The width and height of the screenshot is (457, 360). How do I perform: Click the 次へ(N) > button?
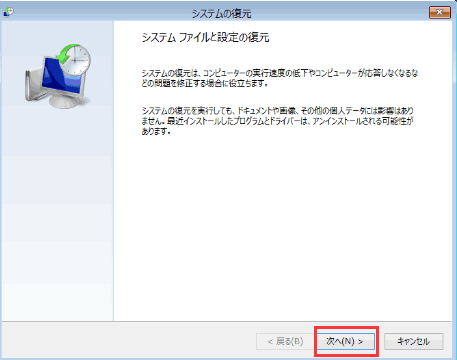point(345,341)
